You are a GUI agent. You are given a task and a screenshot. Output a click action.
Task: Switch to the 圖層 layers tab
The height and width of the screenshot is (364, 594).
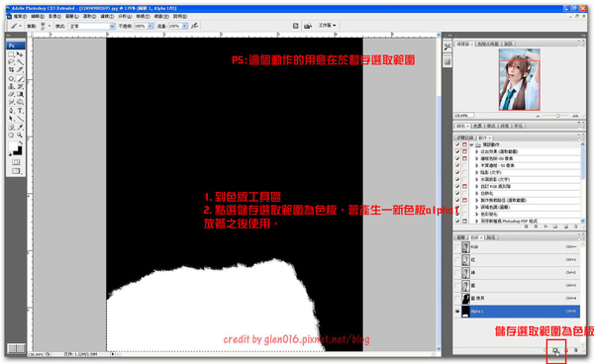pyautogui.click(x=460, y=237)
